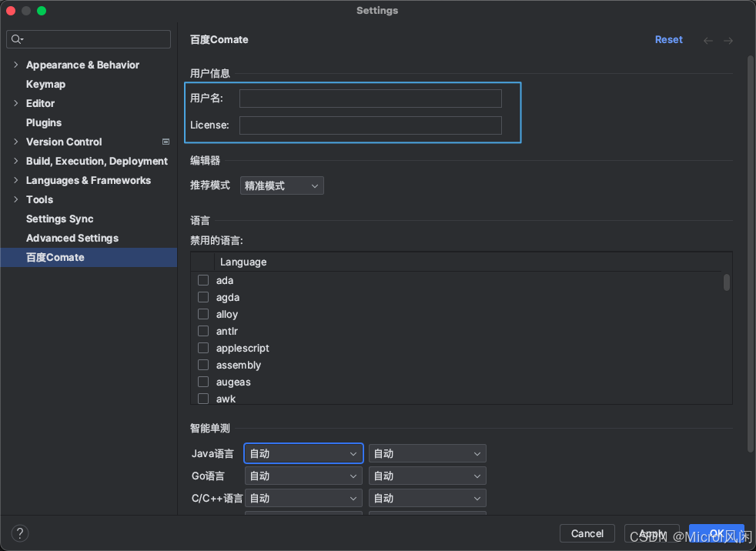Click the 禁用的语言 label
This screenshot has height=551, width=756.
[216, 241]
